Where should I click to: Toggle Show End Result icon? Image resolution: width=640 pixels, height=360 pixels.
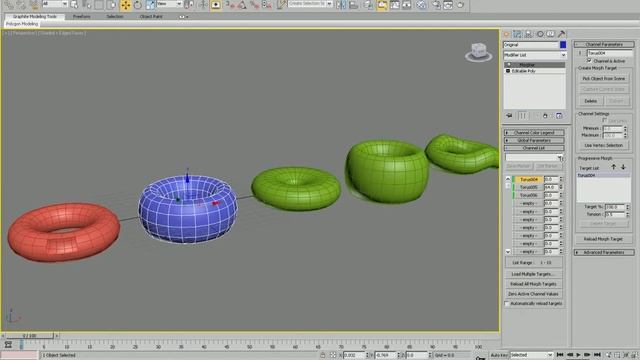point(522,116)
